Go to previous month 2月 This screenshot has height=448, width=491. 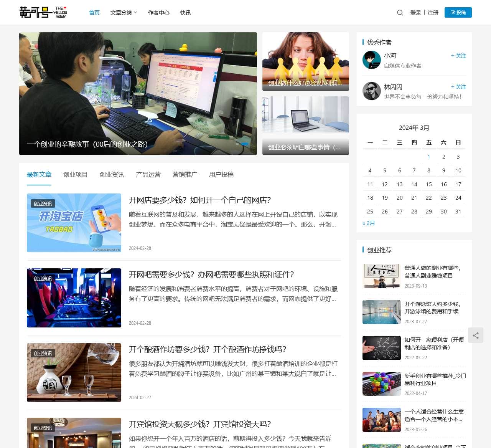[369, 223]
